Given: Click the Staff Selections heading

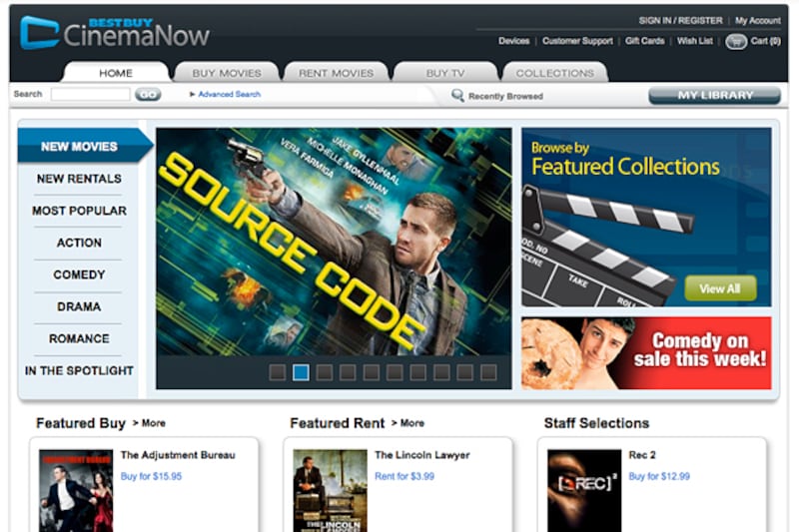Looking at the screenshot, I should point(596,423).
